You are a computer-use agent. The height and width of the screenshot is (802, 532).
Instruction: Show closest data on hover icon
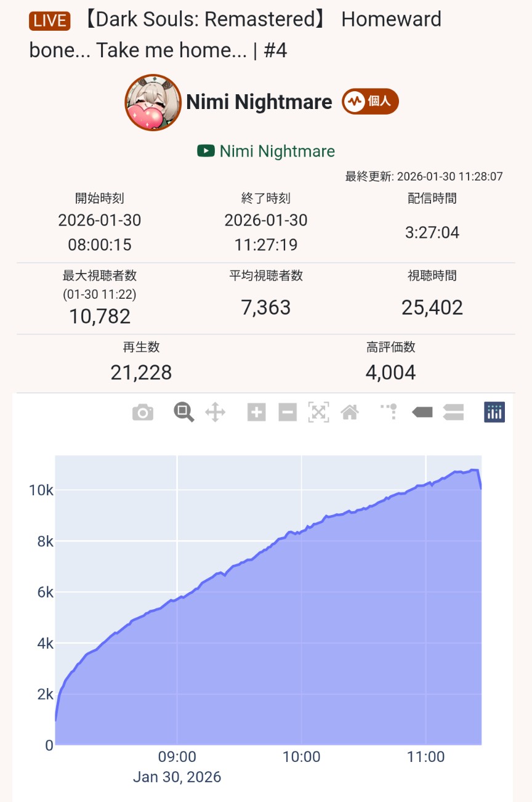422,412
